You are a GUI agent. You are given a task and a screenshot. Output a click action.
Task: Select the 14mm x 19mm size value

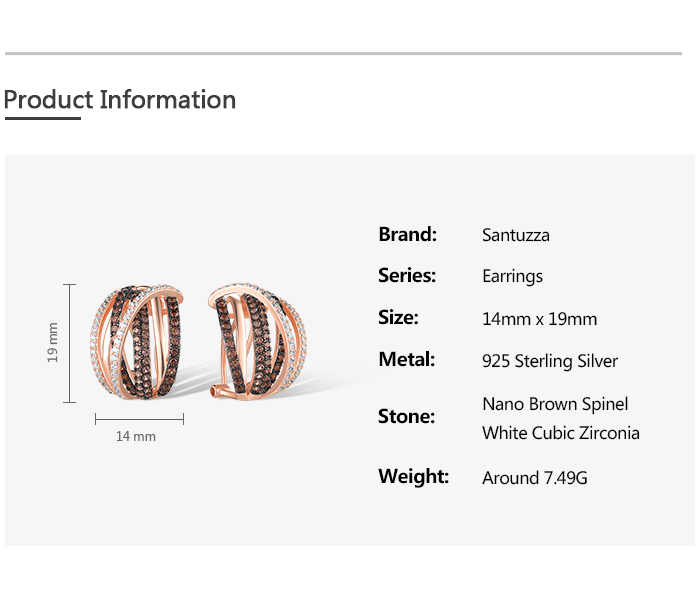(539, 319)
